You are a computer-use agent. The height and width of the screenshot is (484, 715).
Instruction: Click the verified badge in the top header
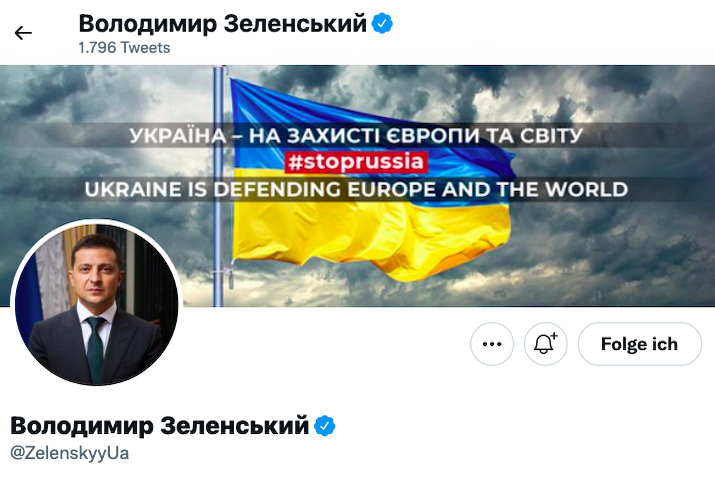[382, 23]
